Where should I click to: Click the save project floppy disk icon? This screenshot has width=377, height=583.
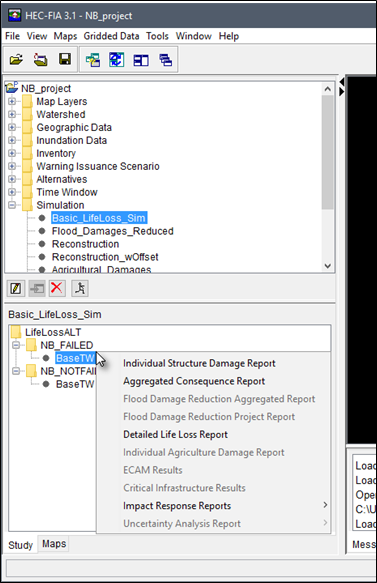pos(65,59)
